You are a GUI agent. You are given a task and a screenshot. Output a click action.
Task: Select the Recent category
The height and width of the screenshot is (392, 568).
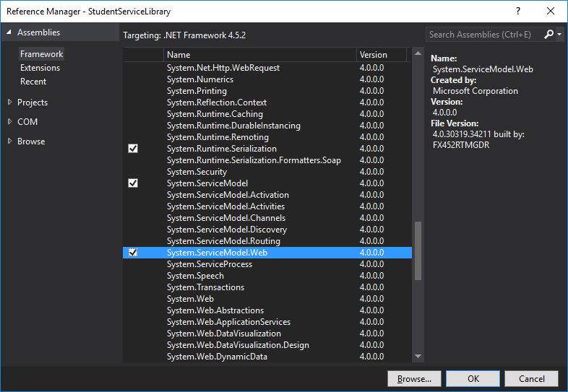click(x=33, y=82)
